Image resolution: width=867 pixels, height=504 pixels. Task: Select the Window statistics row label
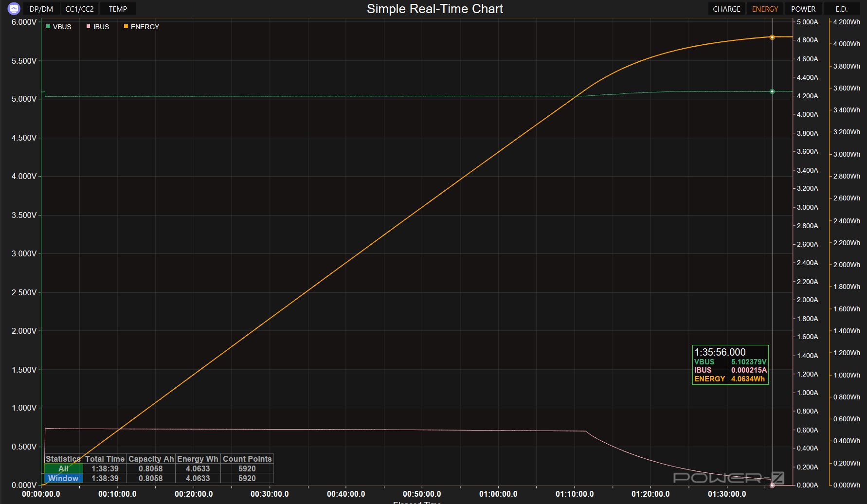point(63,478)
